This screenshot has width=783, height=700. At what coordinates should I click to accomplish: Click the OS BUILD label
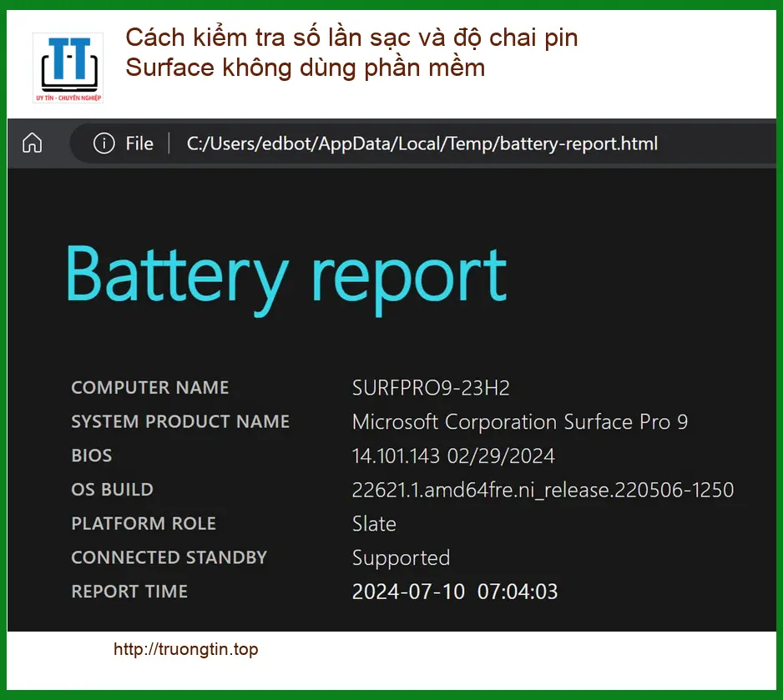point(113,490)
